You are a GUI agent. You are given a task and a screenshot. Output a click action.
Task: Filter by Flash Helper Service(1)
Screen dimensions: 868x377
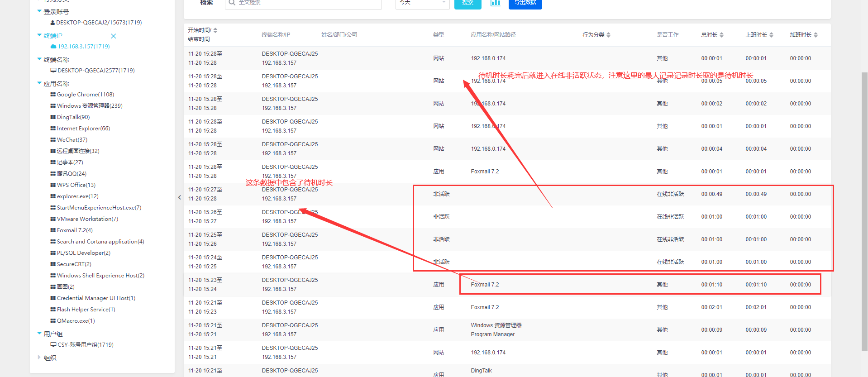[x=86, y=310]
